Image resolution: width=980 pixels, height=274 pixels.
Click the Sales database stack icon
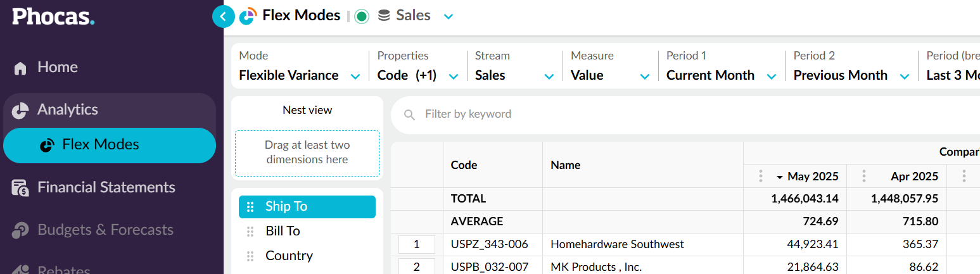[x=384, y=16]
